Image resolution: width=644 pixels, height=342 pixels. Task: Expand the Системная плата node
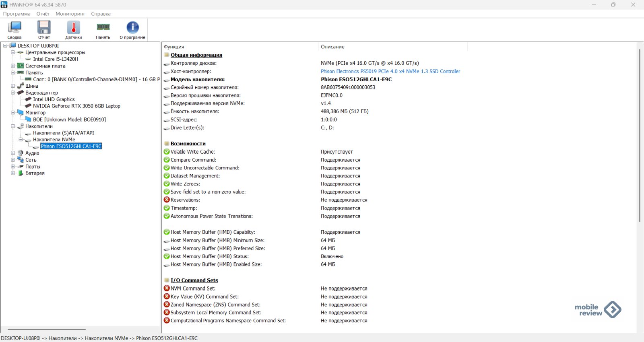[13, 66]
